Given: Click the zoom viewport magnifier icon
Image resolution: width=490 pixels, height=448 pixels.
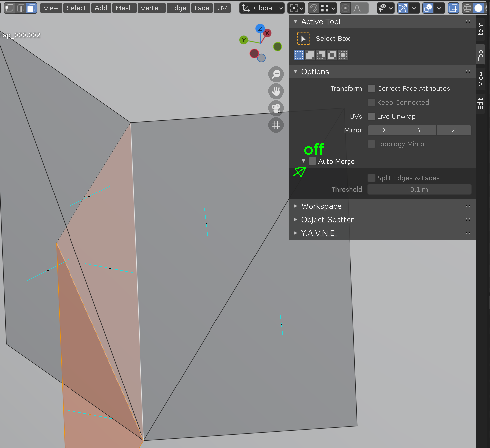Looking at the screenshot, I should (x=276, y=74).
